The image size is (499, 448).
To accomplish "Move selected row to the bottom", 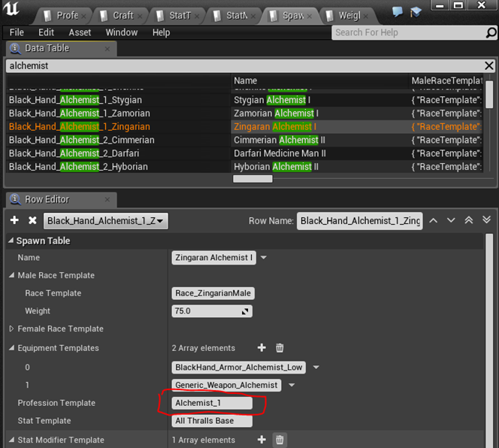I will (x=485, y=220).
